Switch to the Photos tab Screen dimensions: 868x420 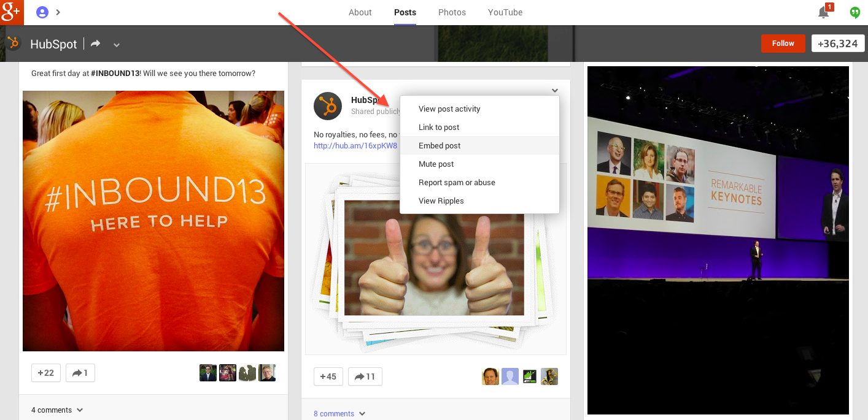(x=452, y=12)
